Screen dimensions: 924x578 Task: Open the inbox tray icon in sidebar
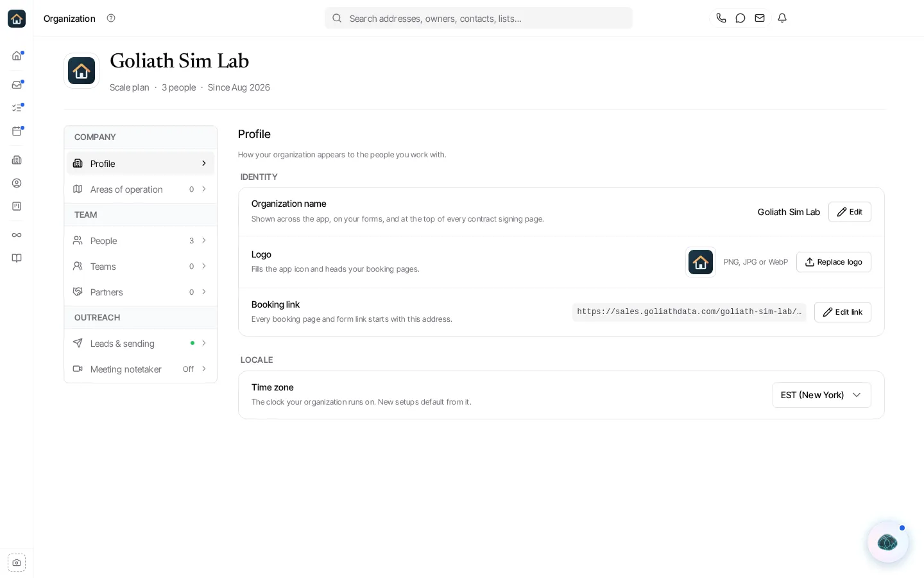click(17, 85)
